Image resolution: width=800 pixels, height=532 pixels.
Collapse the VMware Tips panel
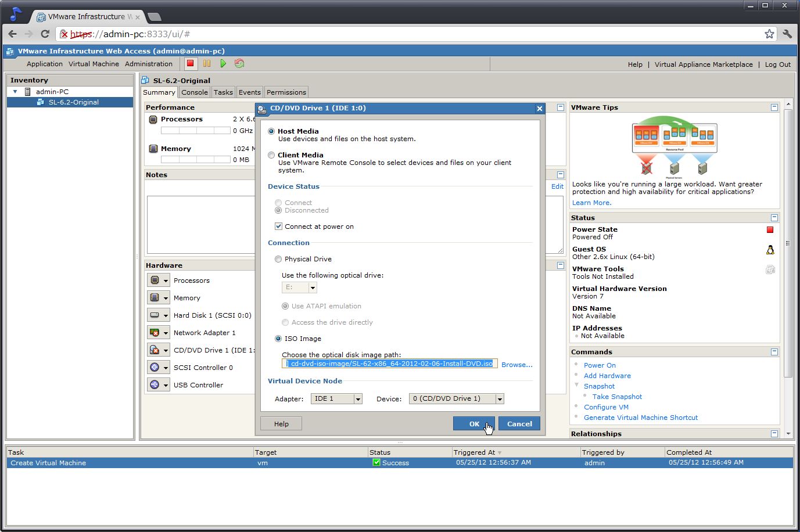point(774,107)
